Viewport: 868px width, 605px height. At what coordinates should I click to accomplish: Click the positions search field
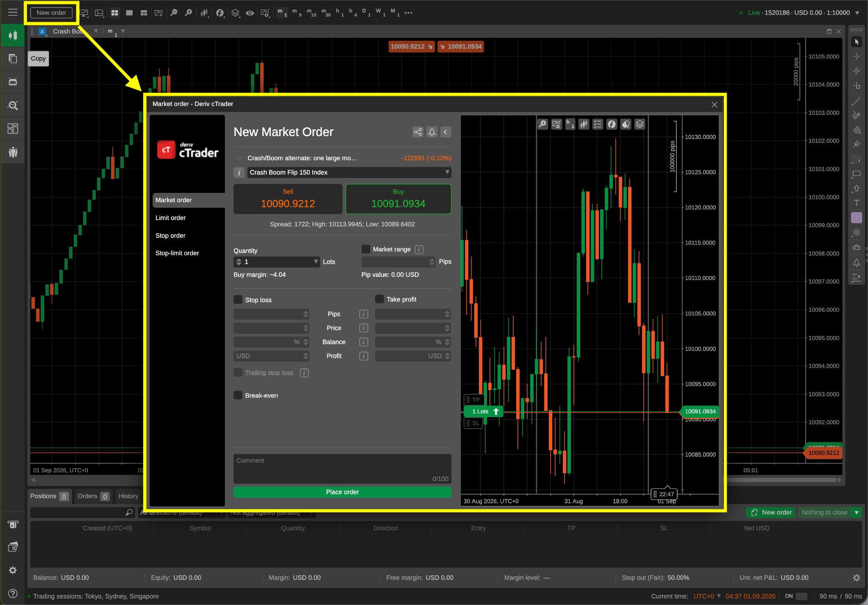coord(83,513)
